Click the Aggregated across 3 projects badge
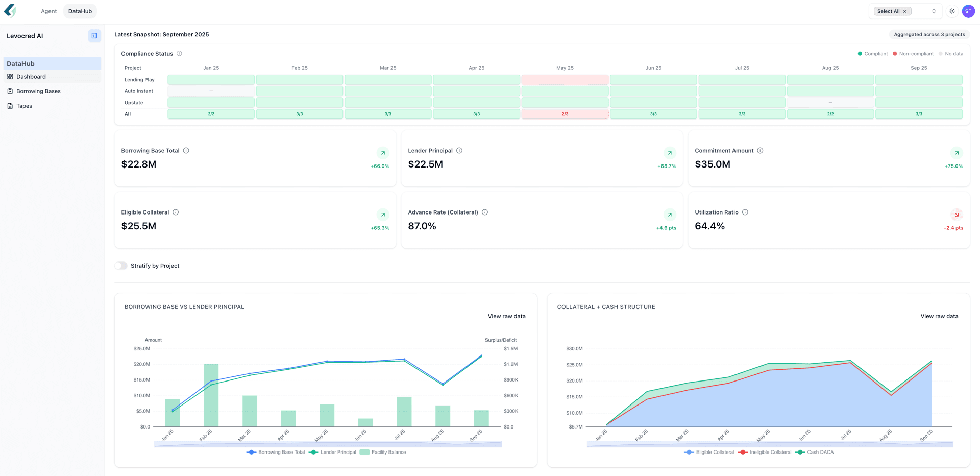The width and height of the screenshot is (980, 476). [x=929, y=34]
